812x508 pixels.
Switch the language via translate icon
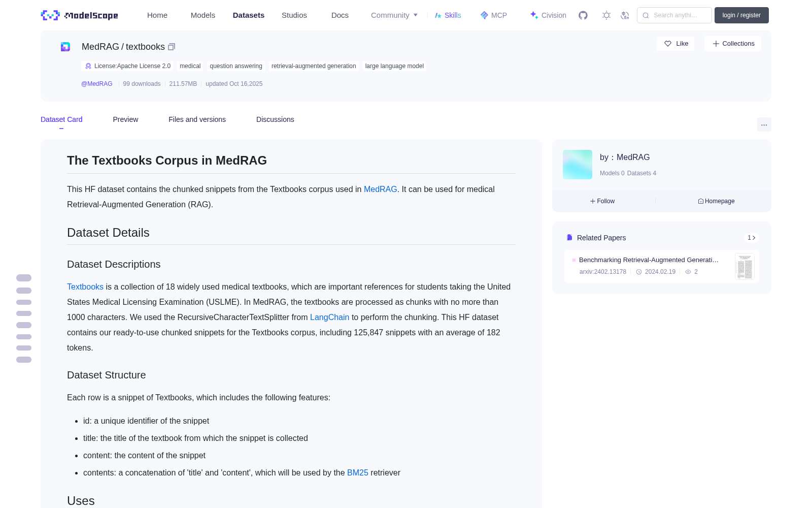625,15
